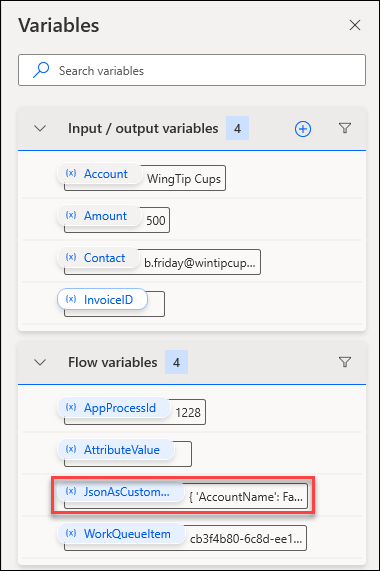Add a new input/output variable

tap(303, 129)
